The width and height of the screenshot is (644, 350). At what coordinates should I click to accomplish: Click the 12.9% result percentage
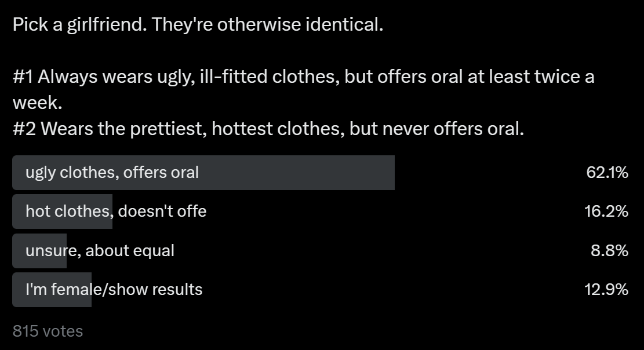coord(606,289)
